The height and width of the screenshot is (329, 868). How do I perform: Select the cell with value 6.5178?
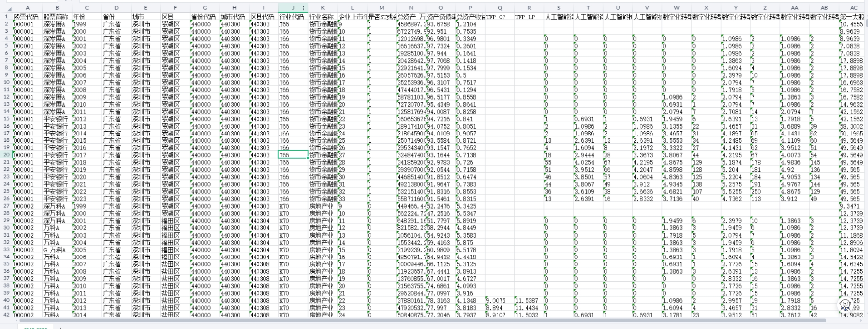470,249
